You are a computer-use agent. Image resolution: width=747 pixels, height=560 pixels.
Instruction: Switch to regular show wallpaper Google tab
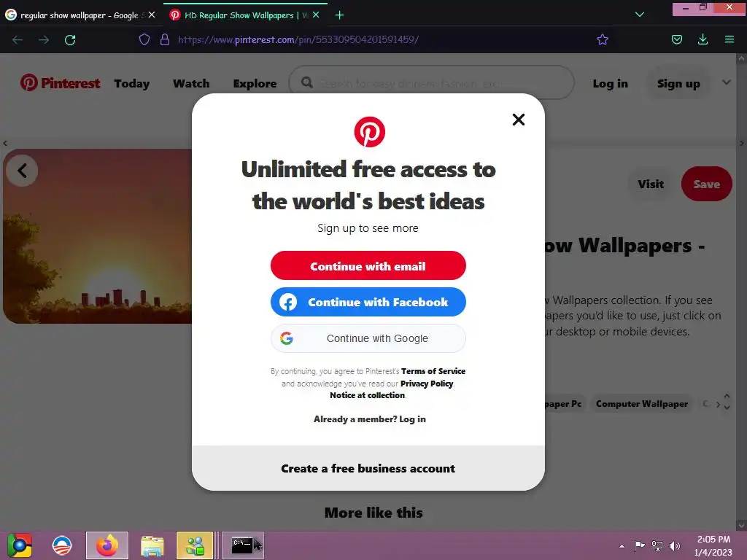tap(79, 15)
